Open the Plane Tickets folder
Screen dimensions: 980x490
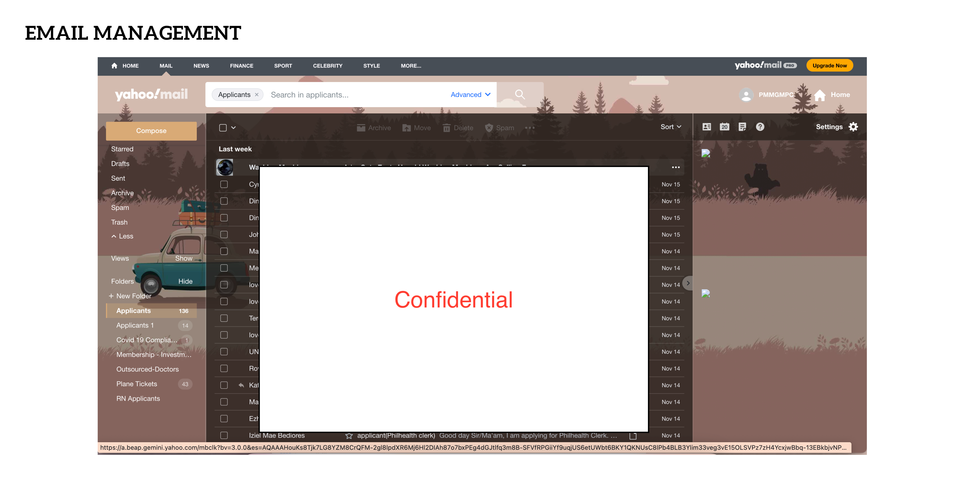[137, 384]
